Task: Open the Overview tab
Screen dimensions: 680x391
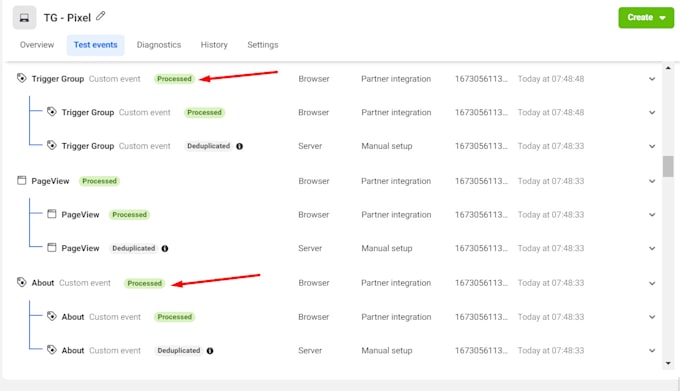Action: click(x=37, y=45)
